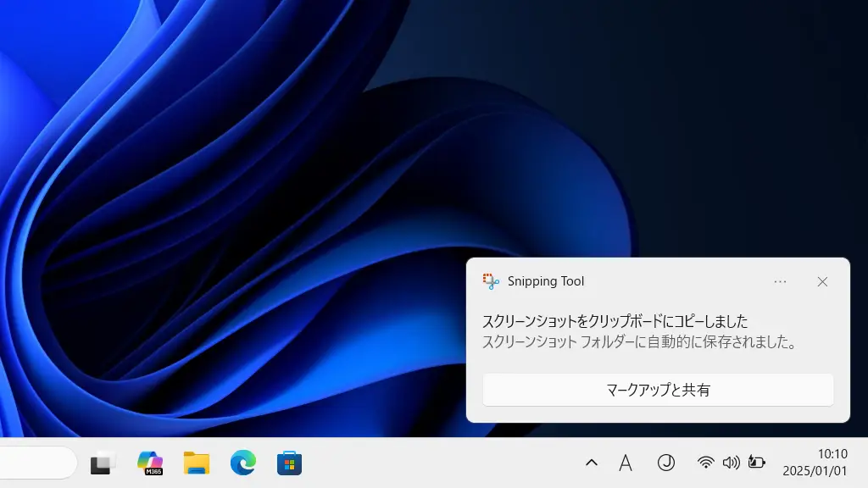Dismiss the Snipping Tool notification

[822, 281]
